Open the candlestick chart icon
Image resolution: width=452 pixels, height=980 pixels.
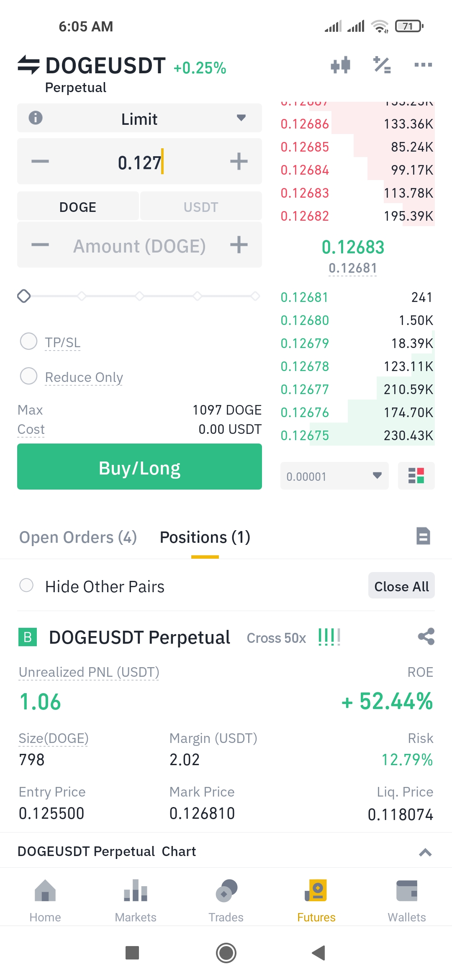tap(340, 65)
